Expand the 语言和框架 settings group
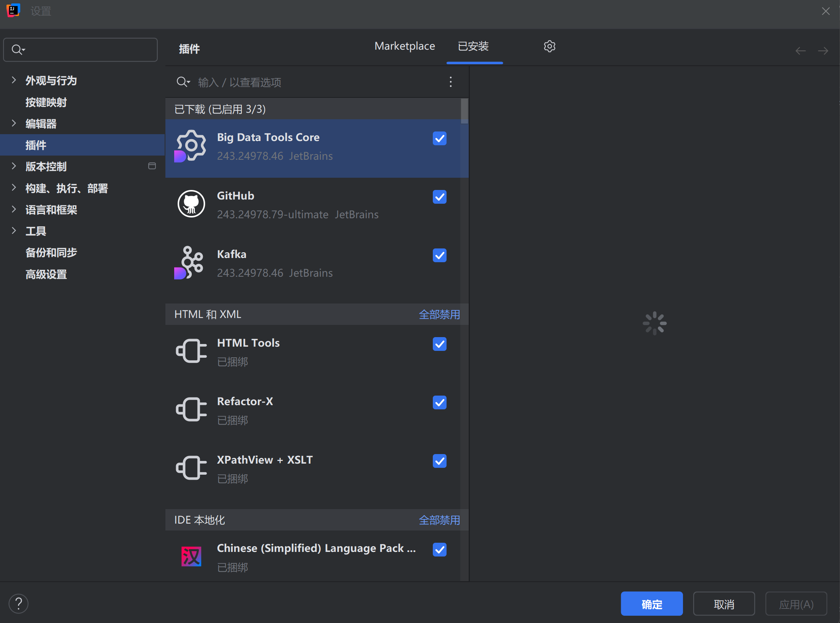This screenshot has width=840, height=623. pos(14,209)
